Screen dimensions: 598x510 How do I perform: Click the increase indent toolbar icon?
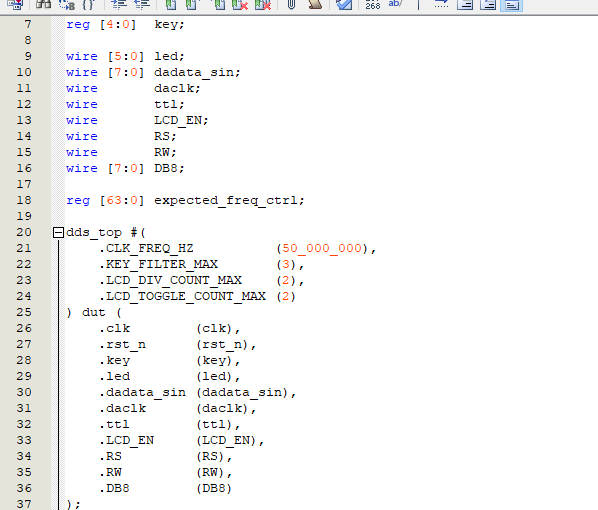pyautogui.click(x=119, y=5)
